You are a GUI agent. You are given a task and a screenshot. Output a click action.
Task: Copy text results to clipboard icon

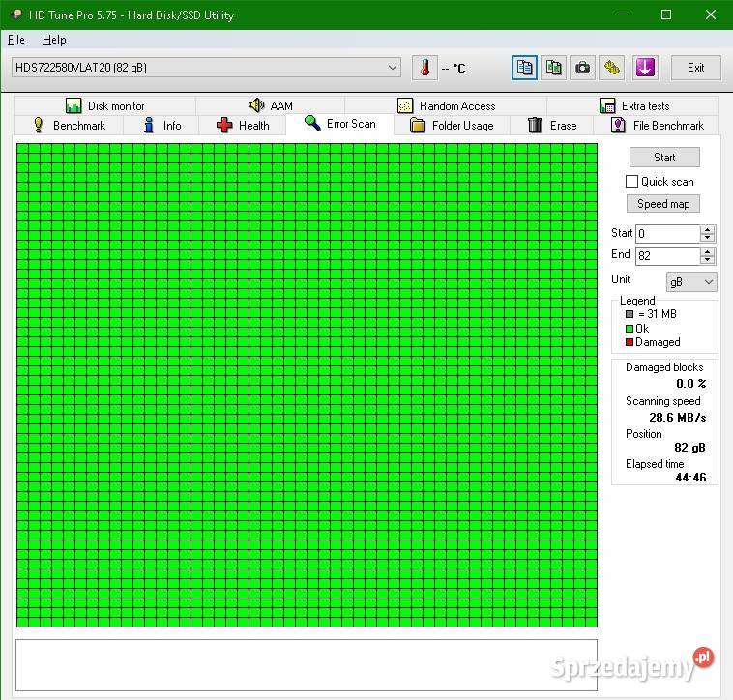click(x=524, y=68)
